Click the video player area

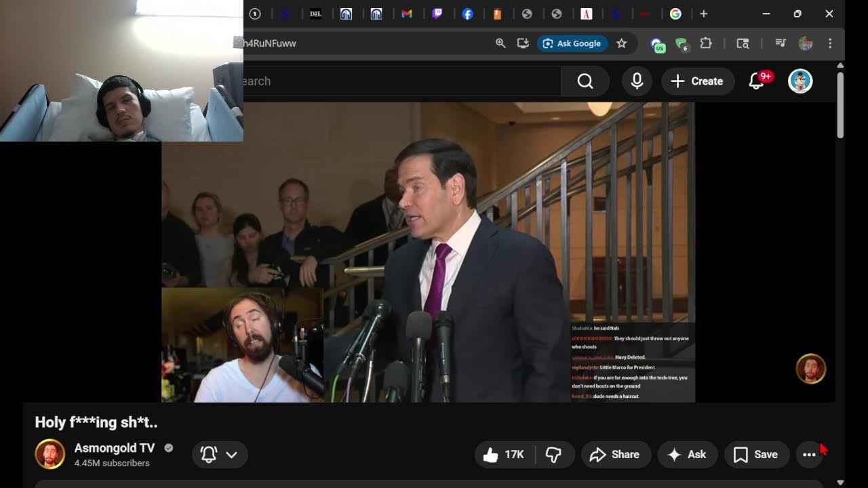tap(428, 252)
